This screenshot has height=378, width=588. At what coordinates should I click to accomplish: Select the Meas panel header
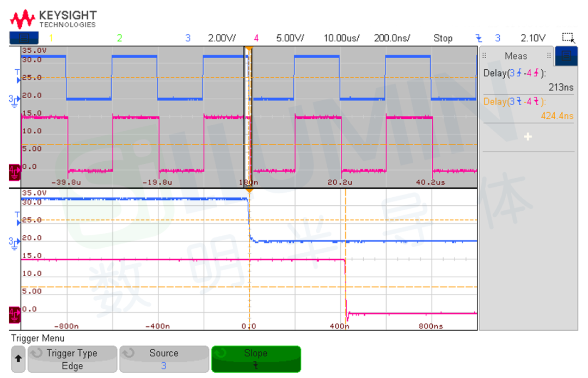pos(516,56)
